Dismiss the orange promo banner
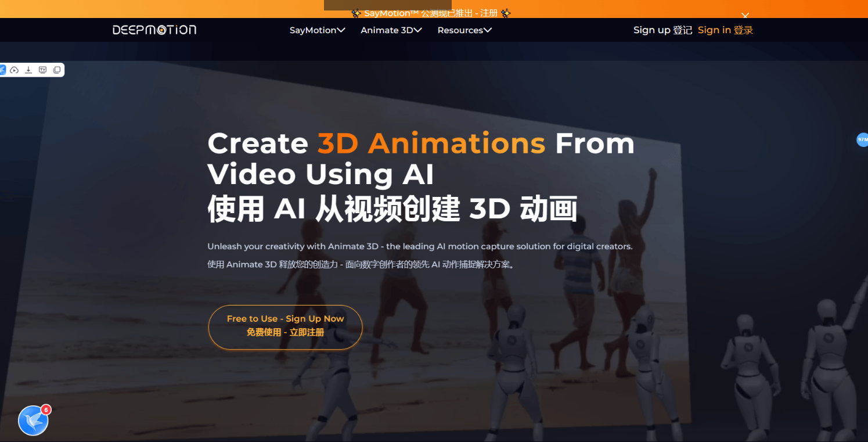868x442 pixels. (x=745, y=15)
